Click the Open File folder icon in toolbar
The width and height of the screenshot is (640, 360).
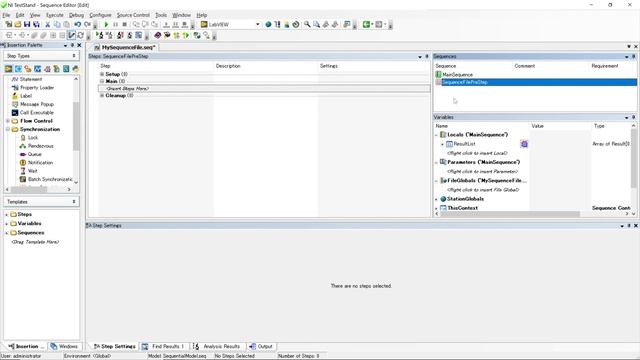[18, 24]
